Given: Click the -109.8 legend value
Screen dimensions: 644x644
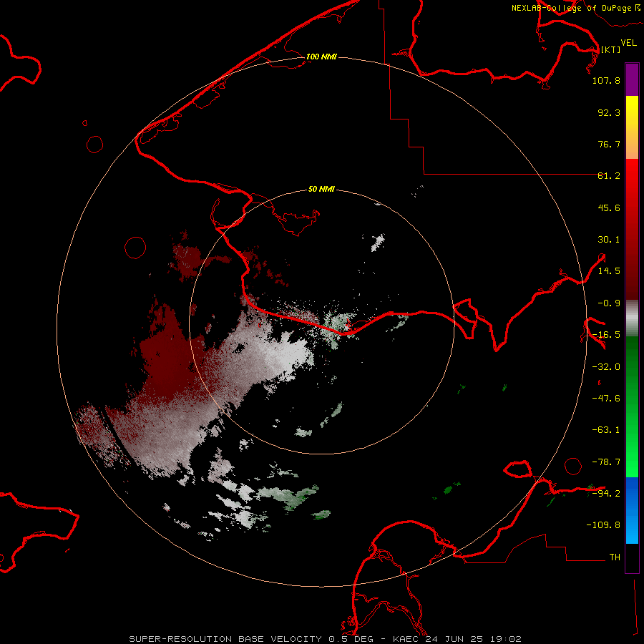Looking at the screenshot, I should [603, 525].
